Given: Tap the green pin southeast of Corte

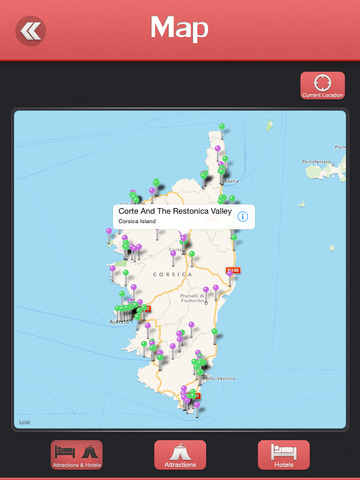Looking at the screenshot, I should [x=192, y=254].
